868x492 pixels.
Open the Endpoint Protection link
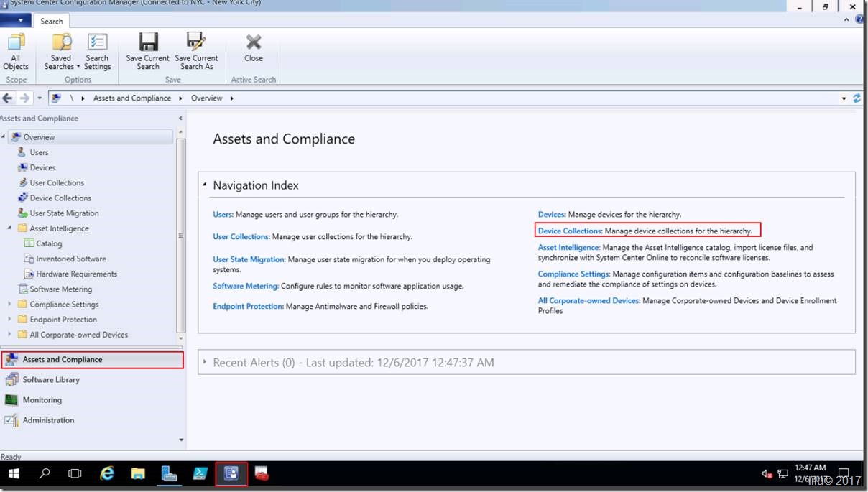pos(249,306)
